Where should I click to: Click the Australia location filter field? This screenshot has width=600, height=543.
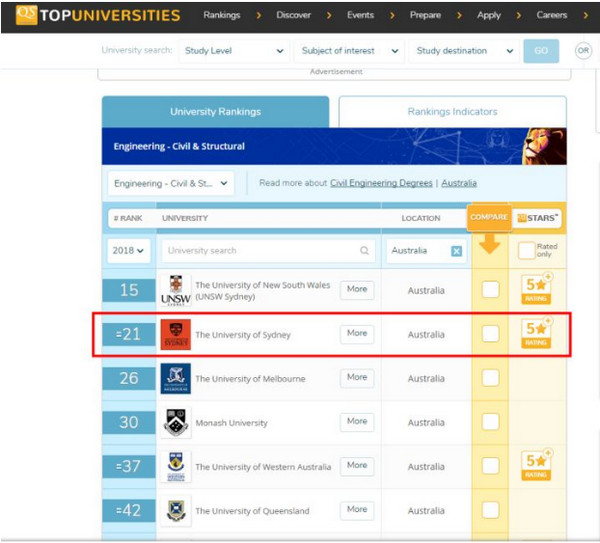426,251
